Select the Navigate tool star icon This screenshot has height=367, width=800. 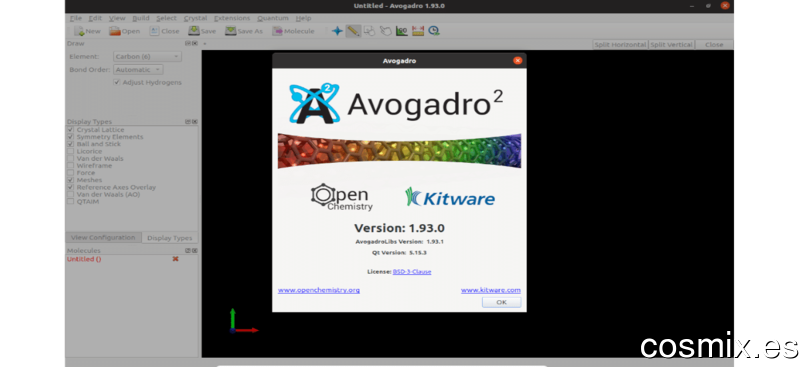[x=337, y=31]
